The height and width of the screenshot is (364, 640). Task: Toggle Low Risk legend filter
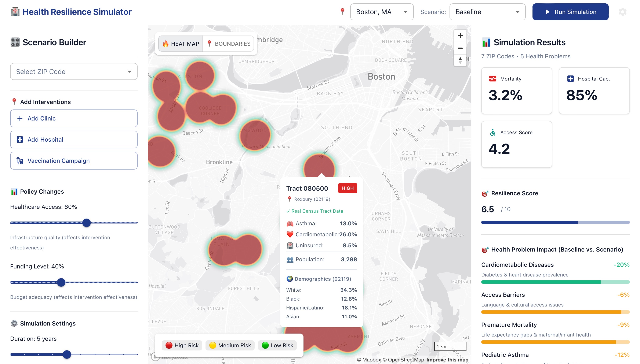click(277, 345)
